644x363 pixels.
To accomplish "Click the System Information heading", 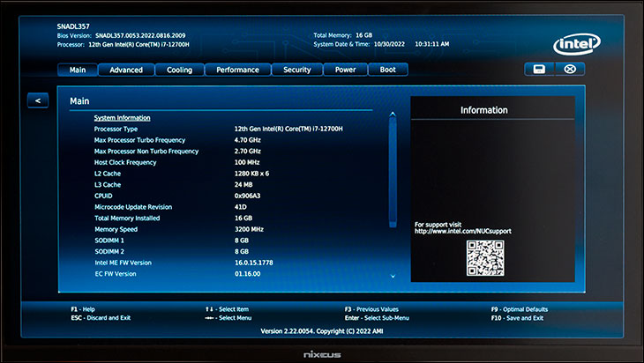I will (122, 118).
